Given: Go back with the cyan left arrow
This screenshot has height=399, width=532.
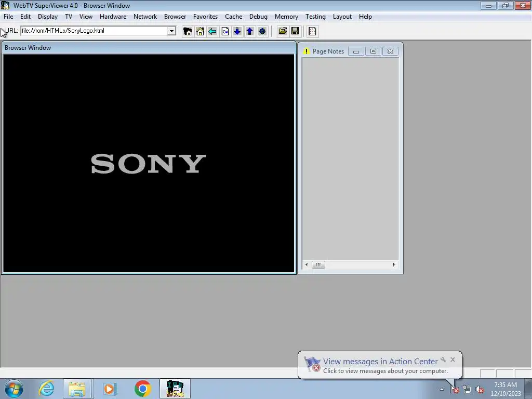Looking at the screenshot, I should (x=212, y=31).
